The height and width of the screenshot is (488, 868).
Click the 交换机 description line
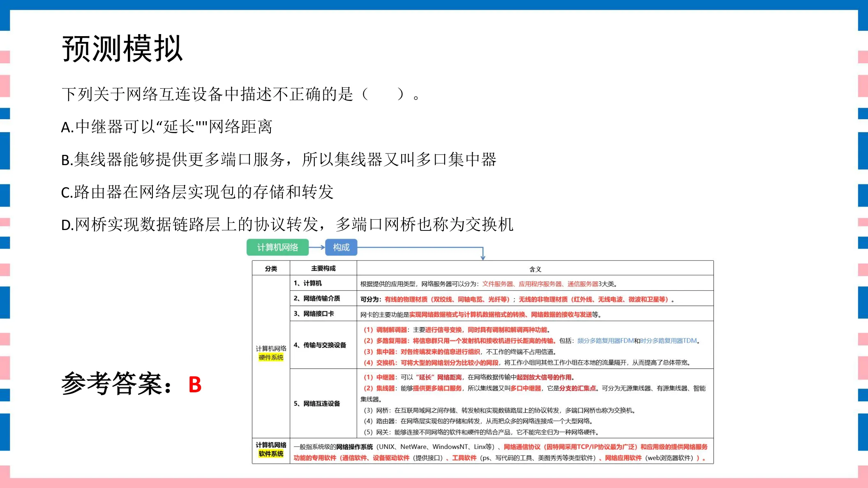point(528,362)
